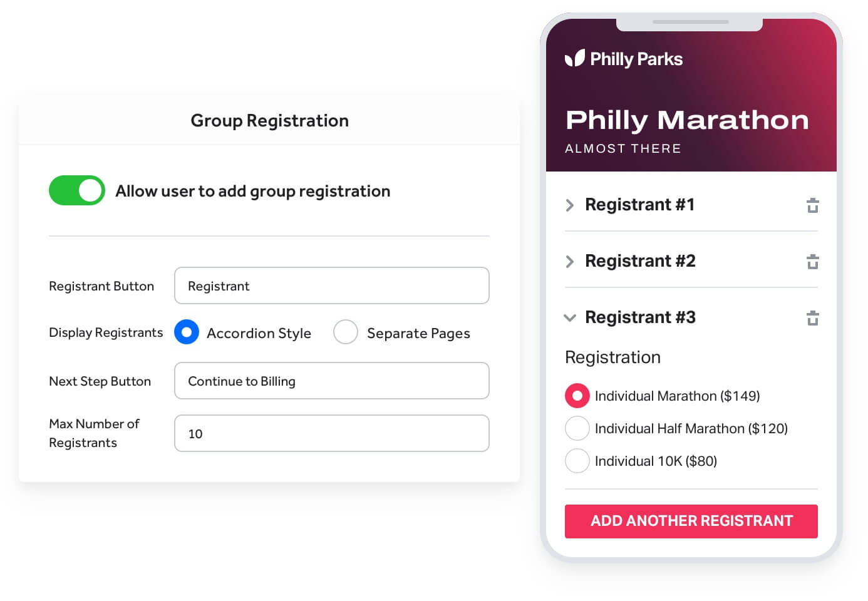Click the Group Registration header
The height and width of the screenshot is (601, 868).
coord(269,120)
